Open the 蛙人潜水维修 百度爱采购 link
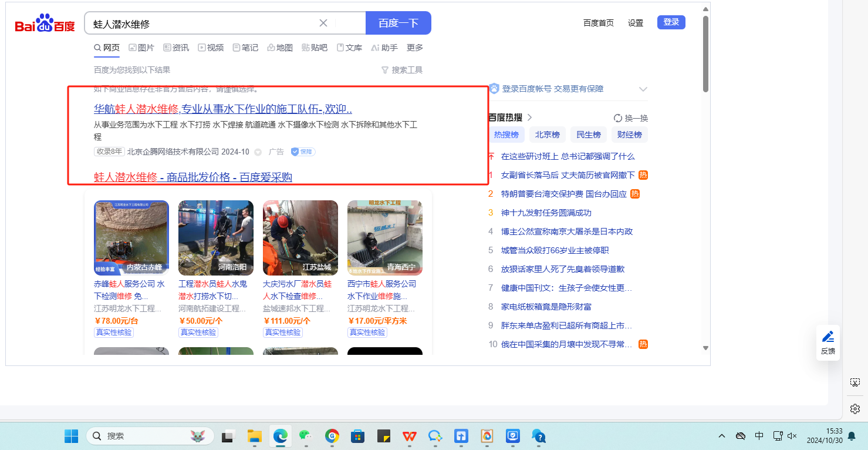This screenshot has width=868, height=450. point(193,177)
